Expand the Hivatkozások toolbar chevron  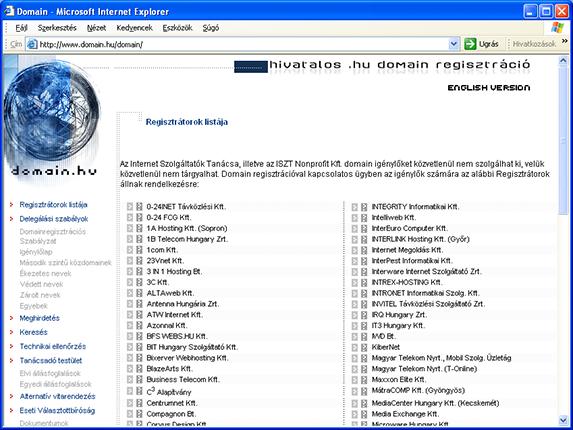coord(564,41)
